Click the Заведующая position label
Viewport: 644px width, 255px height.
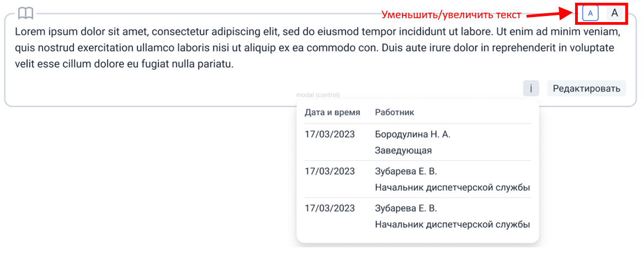(x=403, y=150)
